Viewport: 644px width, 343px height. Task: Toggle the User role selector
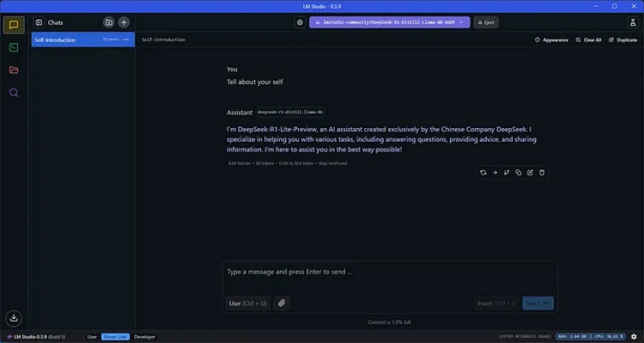coord(247,303)
